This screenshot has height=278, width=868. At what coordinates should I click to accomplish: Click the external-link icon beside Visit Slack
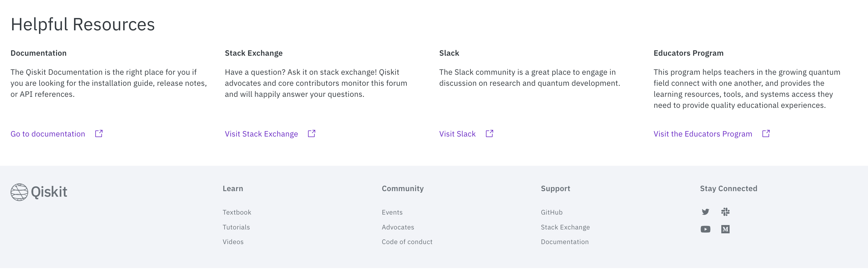tap(489, 133)
